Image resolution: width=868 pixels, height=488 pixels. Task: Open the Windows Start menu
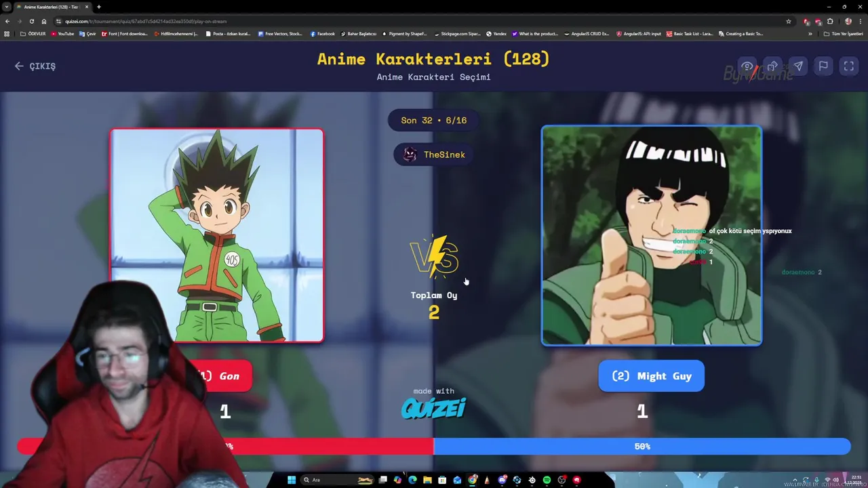click(292, 480)
